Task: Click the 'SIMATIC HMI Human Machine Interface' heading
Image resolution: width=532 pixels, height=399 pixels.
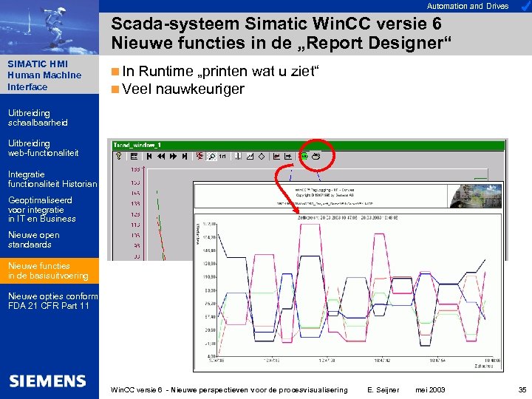Action: 44,75
